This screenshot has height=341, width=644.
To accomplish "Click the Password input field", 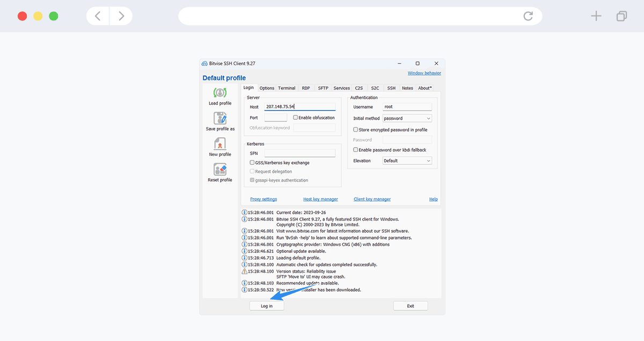I will [x=407, y=140].
